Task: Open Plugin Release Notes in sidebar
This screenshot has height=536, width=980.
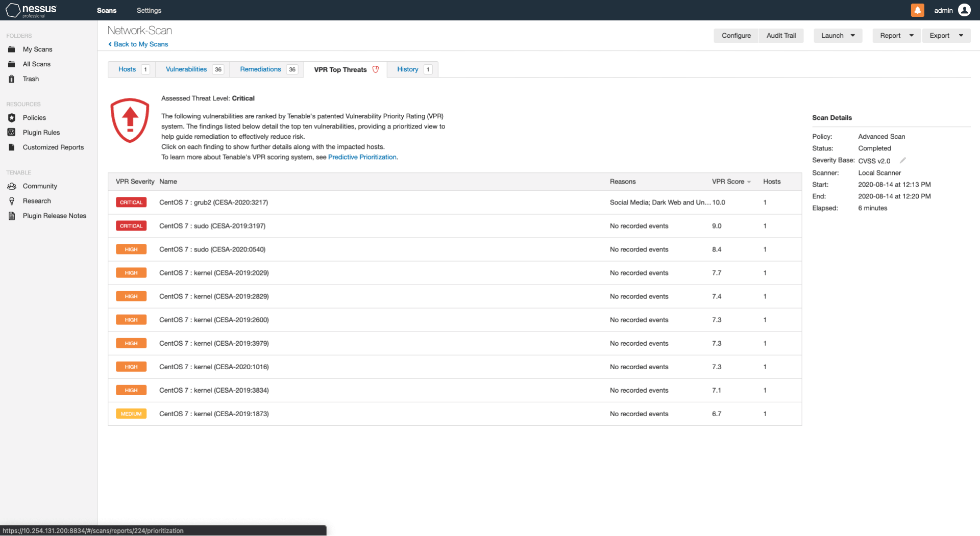Action: pos(55,216)
